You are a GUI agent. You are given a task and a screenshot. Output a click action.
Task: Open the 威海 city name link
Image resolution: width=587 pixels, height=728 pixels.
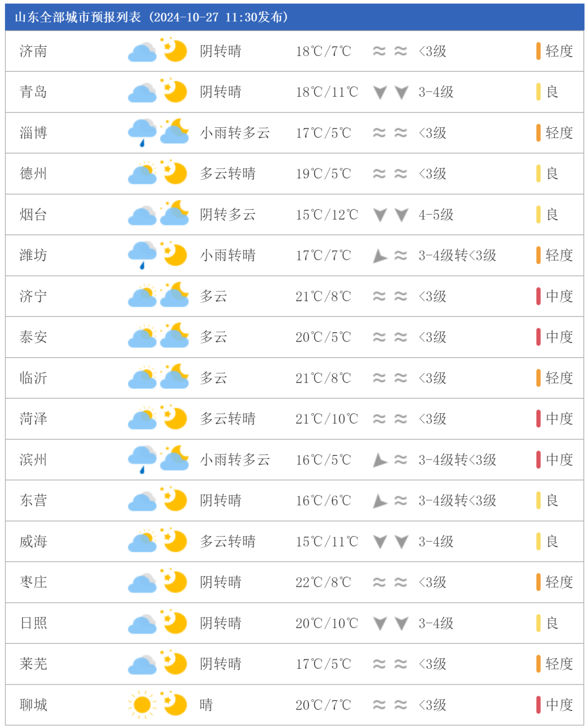click(x=33, y=542)
